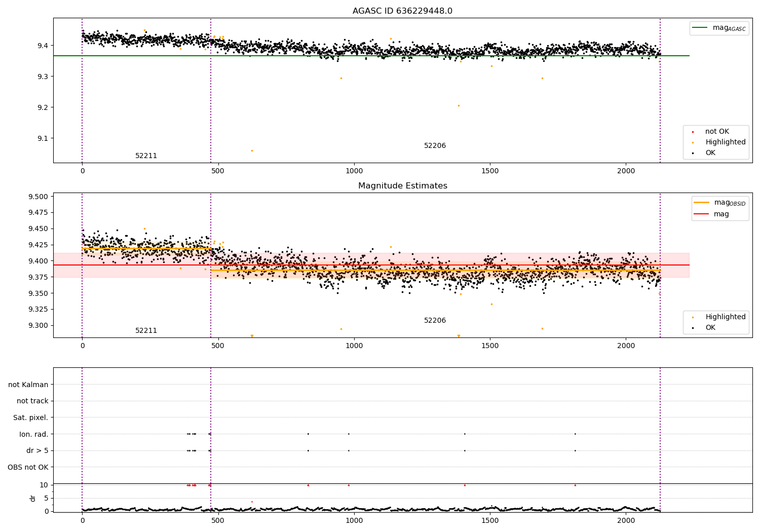Click the 9.450 y-axis tick label
Screen dimensions: 760x532
[x=38, y=229]
